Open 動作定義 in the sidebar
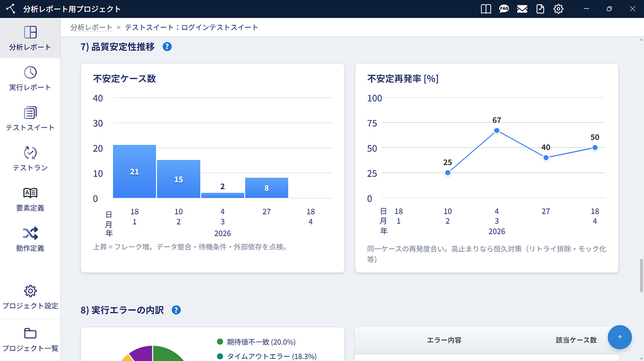The width and height of the screenshot is (644, 361). click(x=30, y=240)
